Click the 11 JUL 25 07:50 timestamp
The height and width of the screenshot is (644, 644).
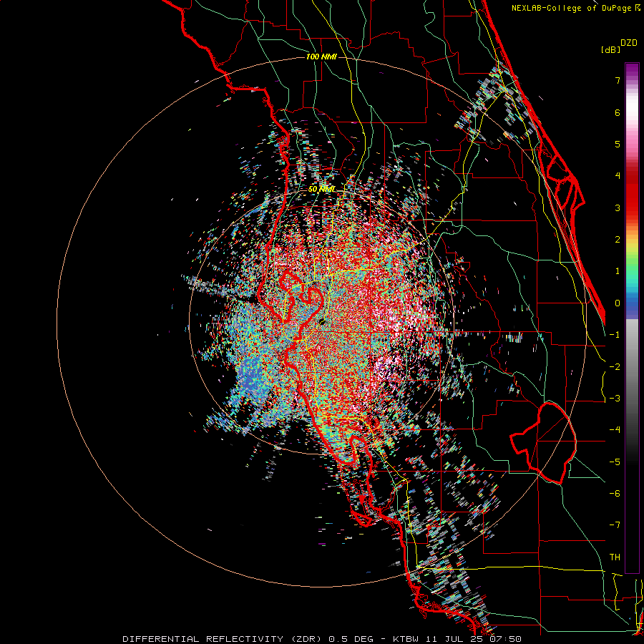coord(475,639)
